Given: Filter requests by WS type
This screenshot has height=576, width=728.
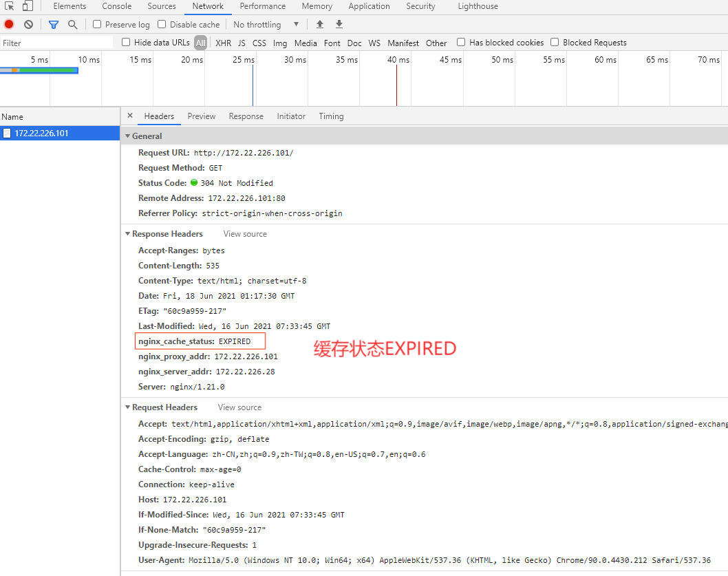Looking at the screenshot, I should [x=374, y=43].
